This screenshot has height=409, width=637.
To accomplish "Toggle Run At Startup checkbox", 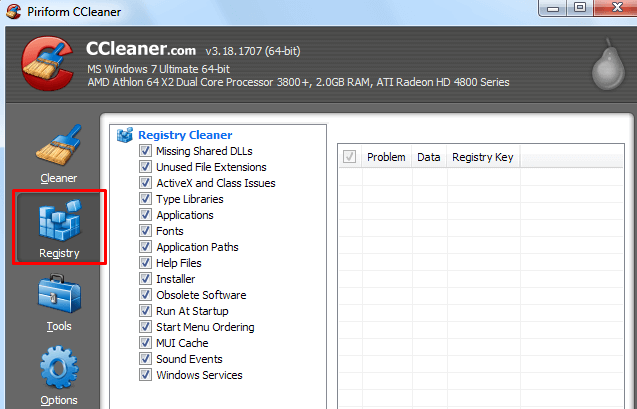I will coord(145,311).
